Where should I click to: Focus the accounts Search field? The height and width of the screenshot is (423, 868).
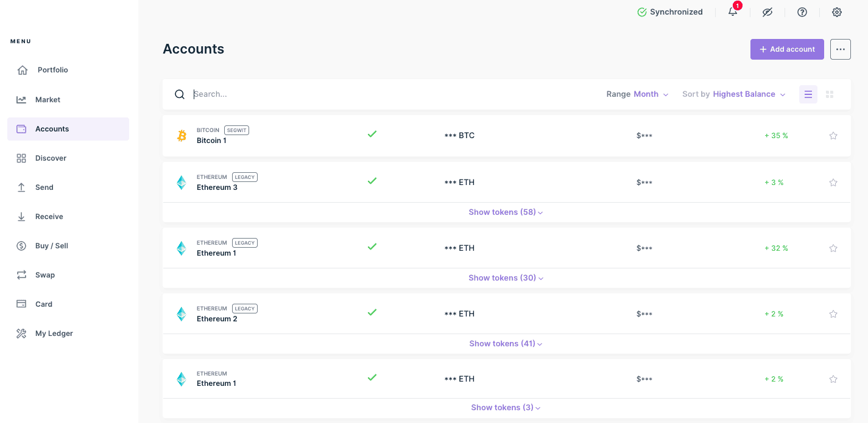365,94
